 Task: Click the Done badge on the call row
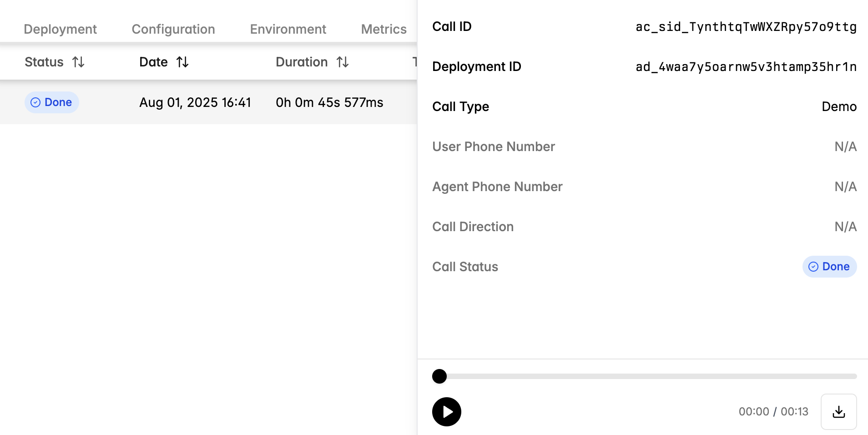click(51, 102)
